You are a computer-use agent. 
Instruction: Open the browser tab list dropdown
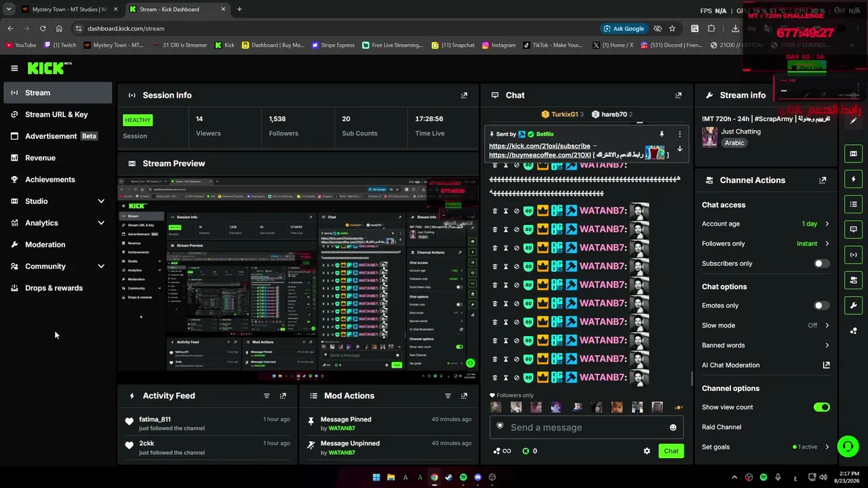coord(8,9)
